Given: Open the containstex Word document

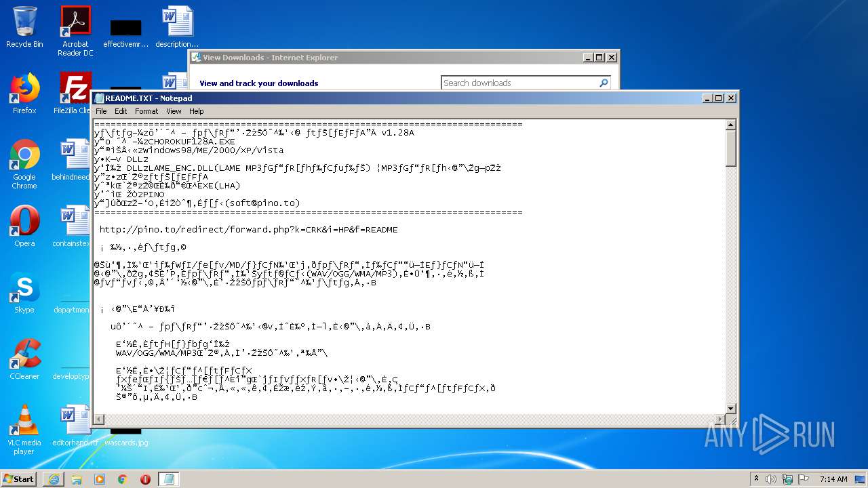Looking at the screenshot, I should click(72, 226).
